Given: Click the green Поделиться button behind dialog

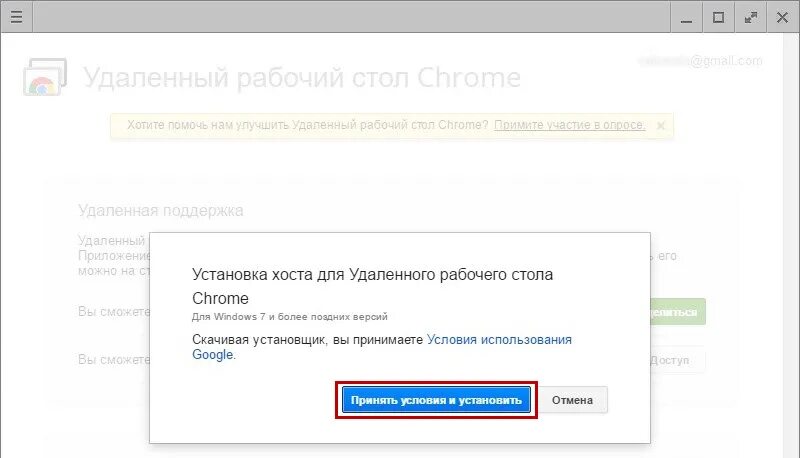Looking at the screenshot, I should [678, 312].
